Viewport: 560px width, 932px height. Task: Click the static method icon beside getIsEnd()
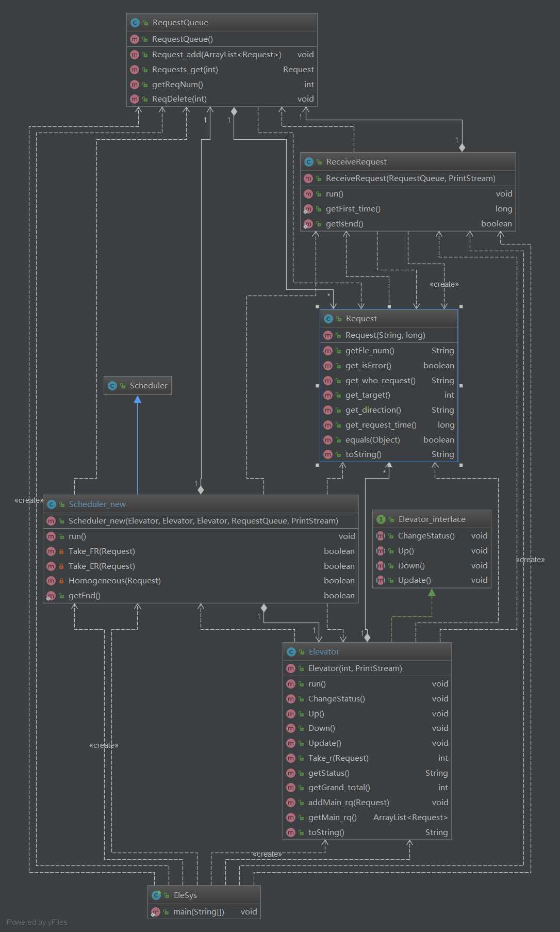coord(308,224)
